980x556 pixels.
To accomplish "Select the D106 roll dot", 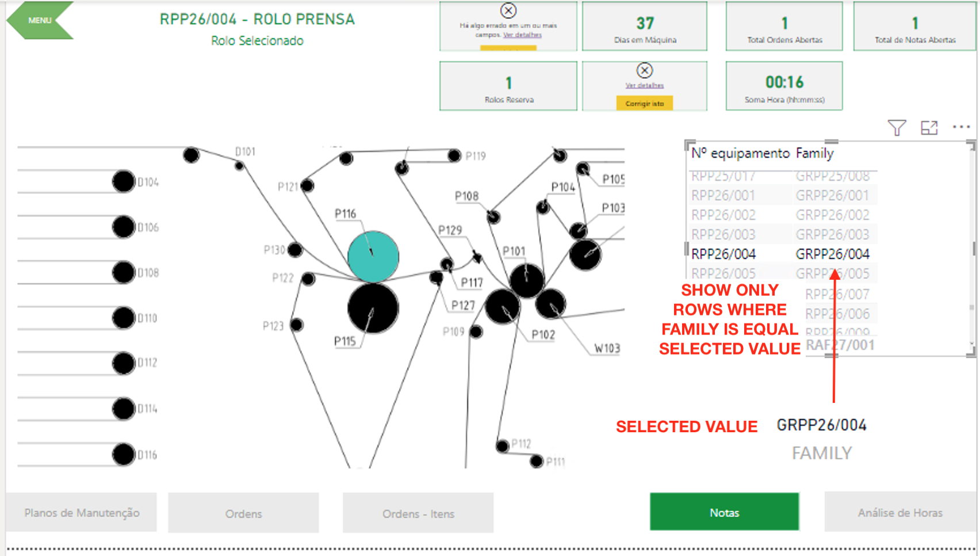I will point(123,227).
